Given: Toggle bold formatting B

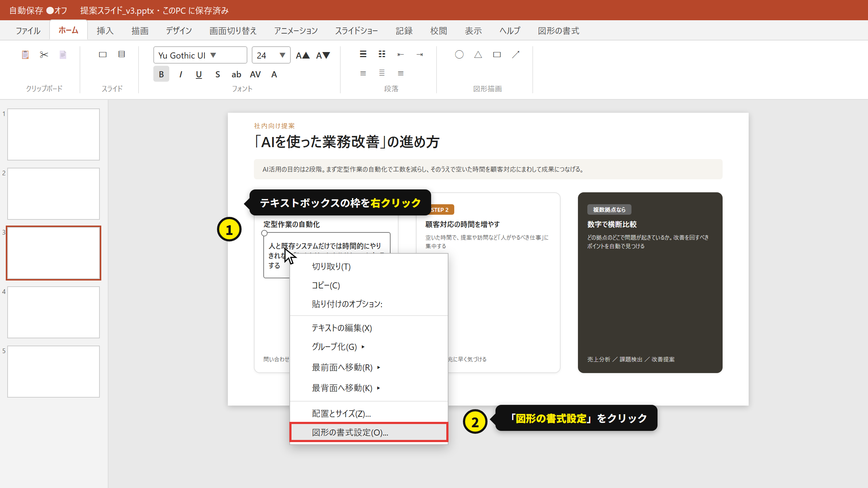Looking at the screenshot, I should pyautogui.click(x=161, y=74).
